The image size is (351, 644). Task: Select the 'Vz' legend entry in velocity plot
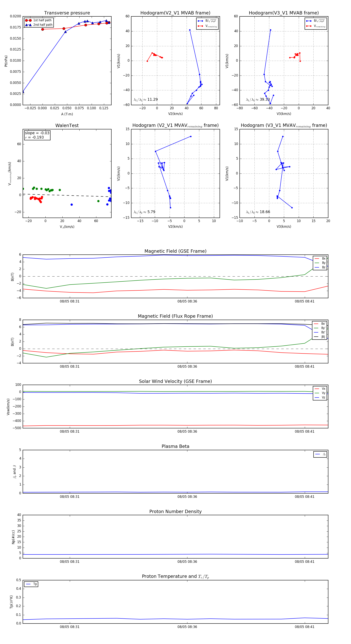[x=320, y=398]
